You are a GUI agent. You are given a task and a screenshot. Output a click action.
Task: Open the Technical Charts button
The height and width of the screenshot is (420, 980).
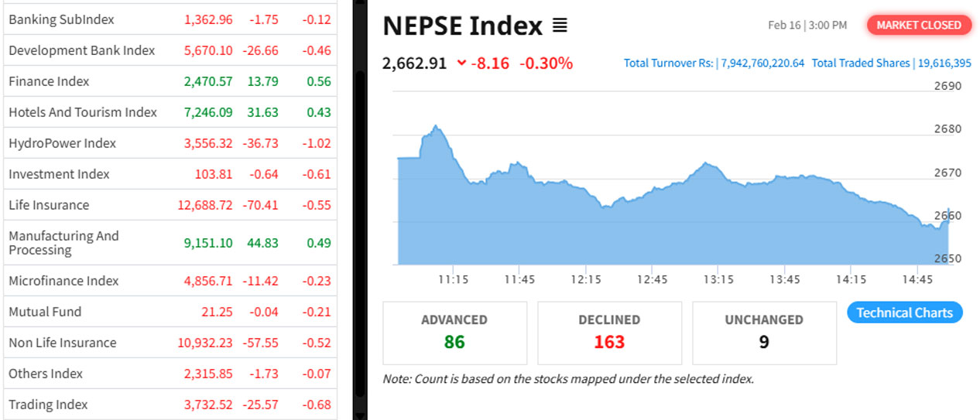[x=904, y=312]
